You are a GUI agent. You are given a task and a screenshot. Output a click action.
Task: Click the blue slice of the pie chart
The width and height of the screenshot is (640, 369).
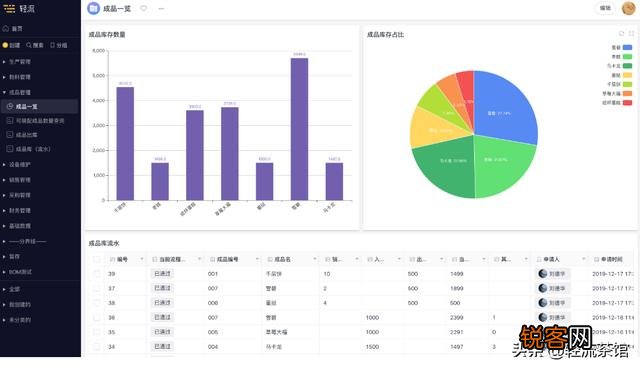tap(506, 108)
